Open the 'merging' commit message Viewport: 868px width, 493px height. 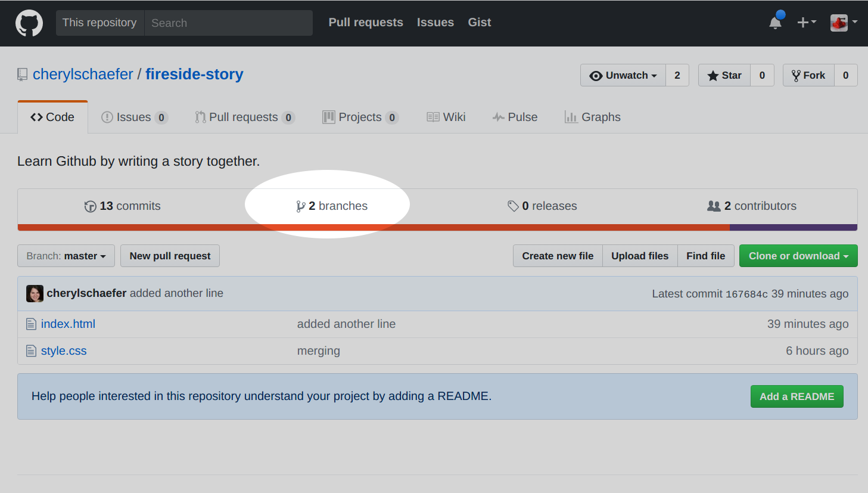point(319,351)
